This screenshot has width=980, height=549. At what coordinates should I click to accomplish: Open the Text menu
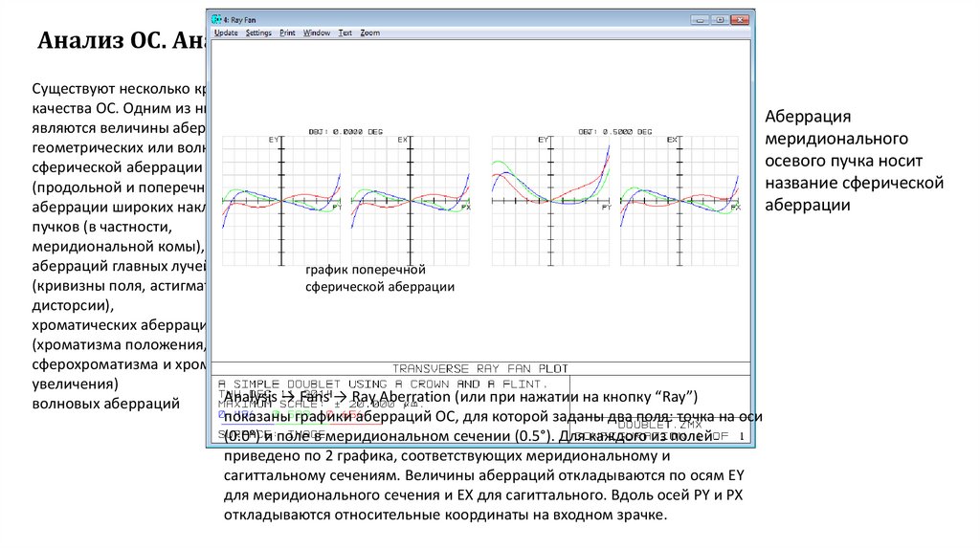345,33
